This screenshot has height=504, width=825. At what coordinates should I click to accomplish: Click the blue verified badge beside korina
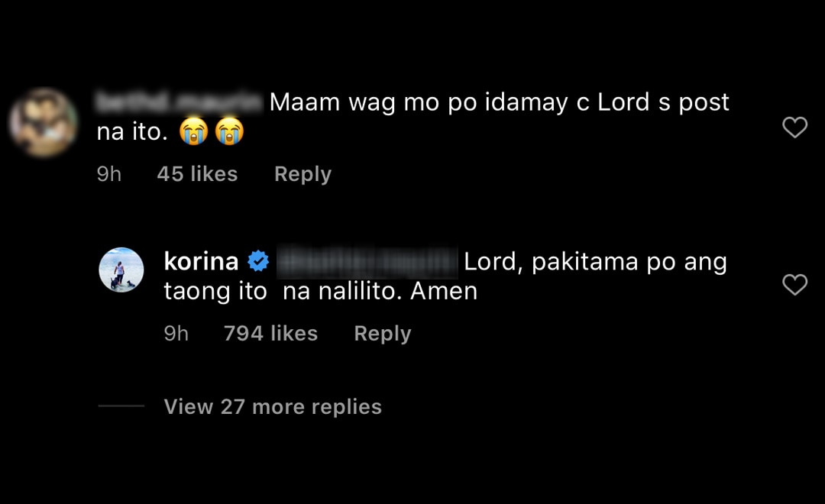(x=258, y=261)
